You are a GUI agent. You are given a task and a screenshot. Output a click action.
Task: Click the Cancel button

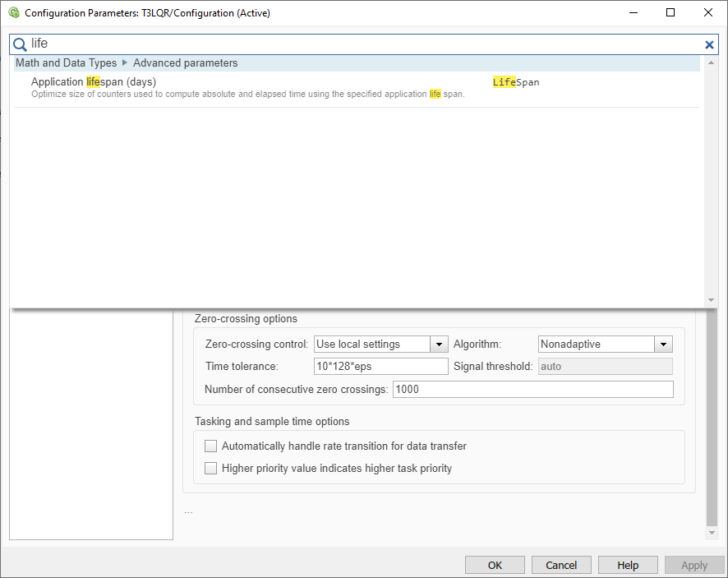(x=561, y=565)
